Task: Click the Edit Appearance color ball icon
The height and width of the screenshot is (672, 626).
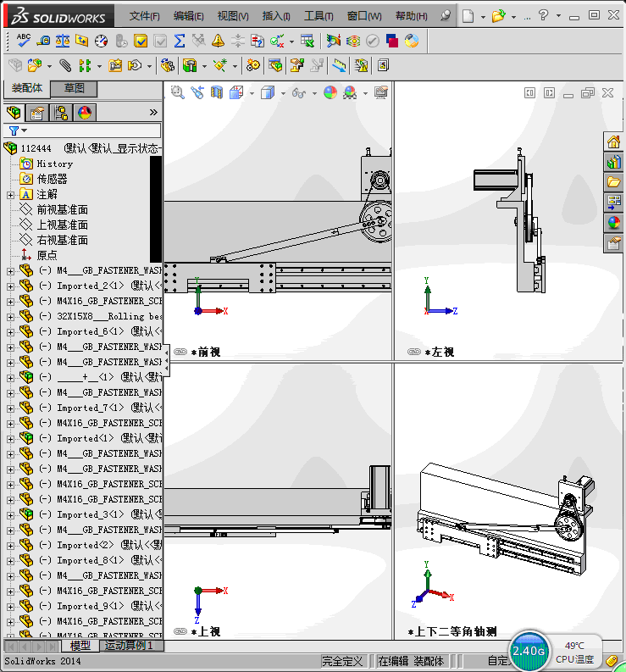Action: click(330, 92)
